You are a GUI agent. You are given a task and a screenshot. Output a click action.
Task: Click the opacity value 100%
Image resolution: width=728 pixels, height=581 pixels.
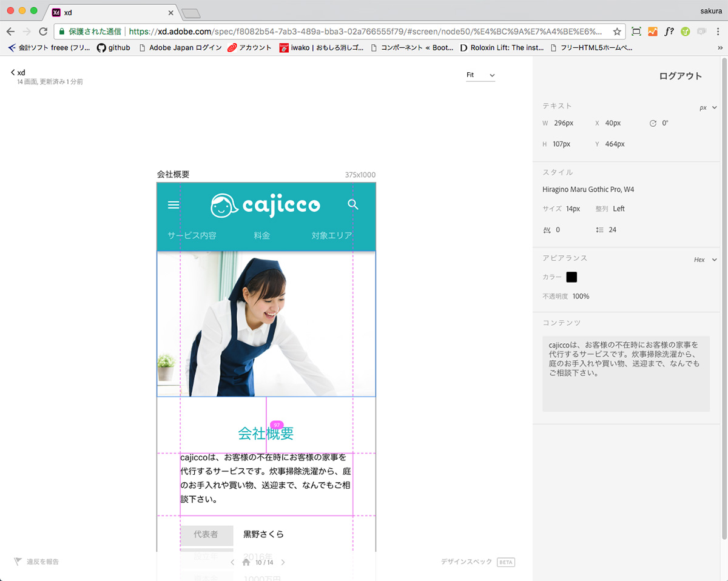581,297
